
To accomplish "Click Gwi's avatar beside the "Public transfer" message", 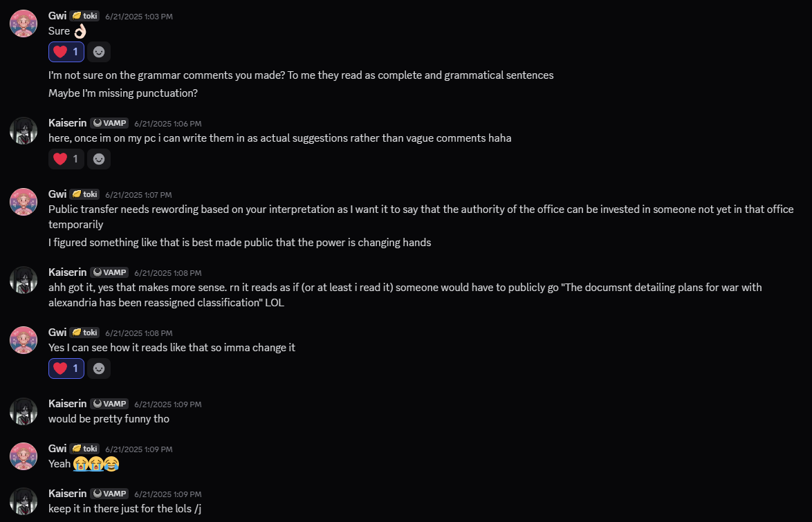I will click(x=24, y=202).
